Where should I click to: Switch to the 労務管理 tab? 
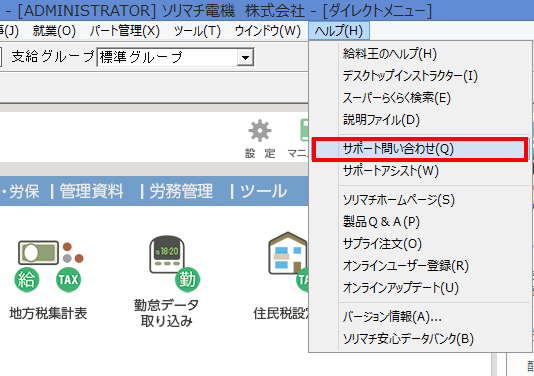[x=181, y=191]
